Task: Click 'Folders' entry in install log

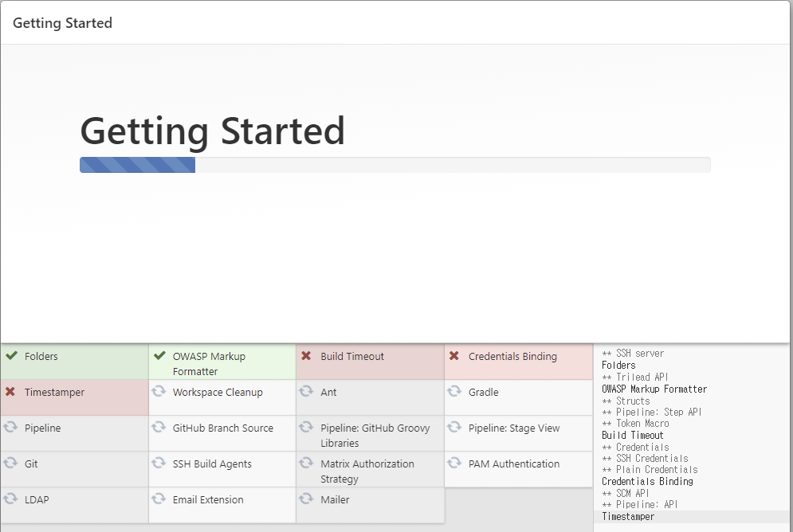Action: click(618, 366)
